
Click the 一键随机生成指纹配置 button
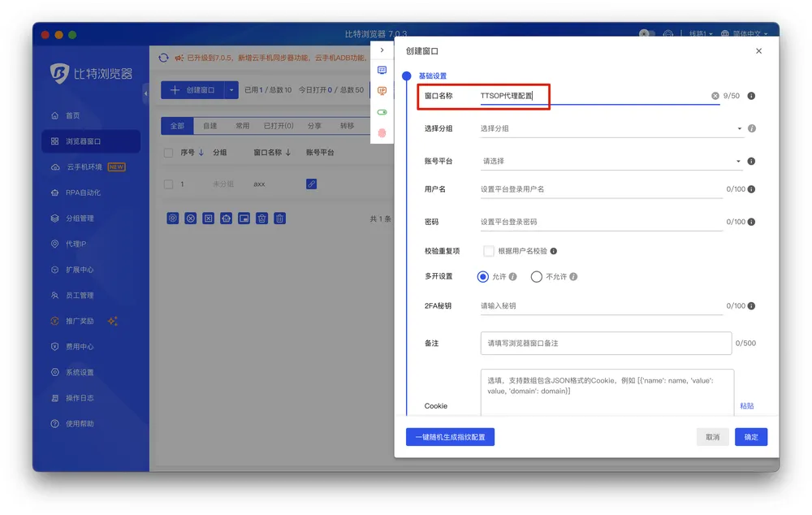450,437
